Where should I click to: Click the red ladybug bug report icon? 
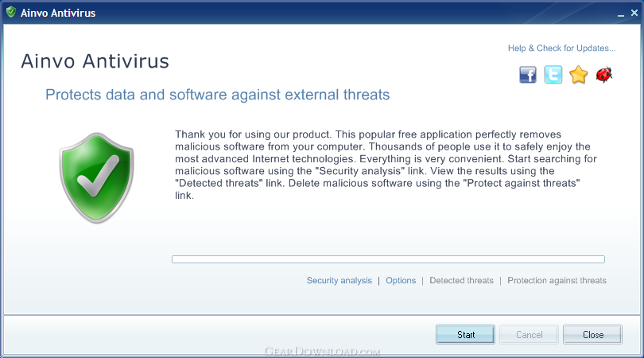[604, 75]
